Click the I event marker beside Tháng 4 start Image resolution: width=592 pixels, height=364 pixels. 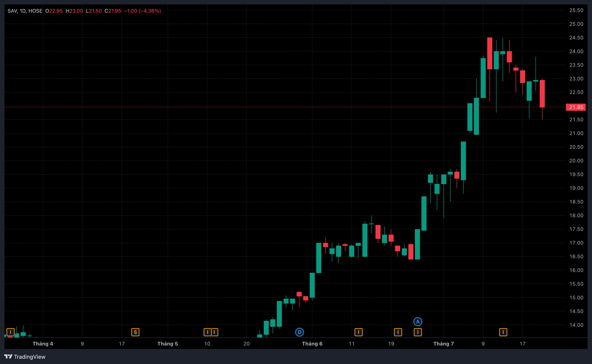coord(10,332)
